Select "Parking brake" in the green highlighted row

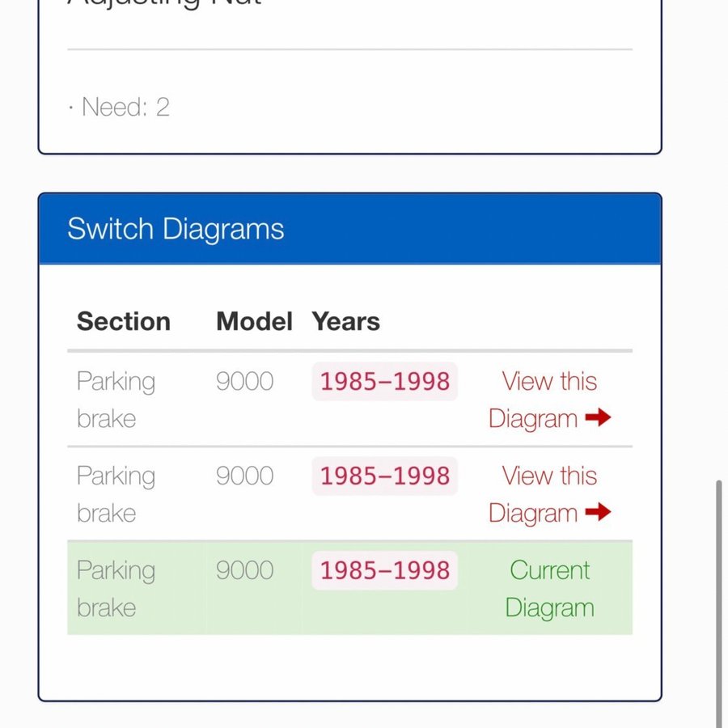[x=116, y=589]
